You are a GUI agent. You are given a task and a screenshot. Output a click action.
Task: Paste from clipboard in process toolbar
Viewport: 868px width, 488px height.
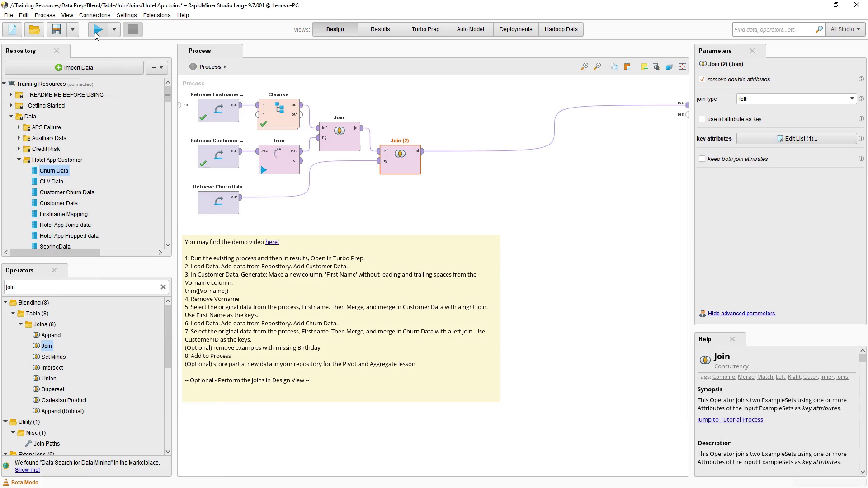(627, 67)
